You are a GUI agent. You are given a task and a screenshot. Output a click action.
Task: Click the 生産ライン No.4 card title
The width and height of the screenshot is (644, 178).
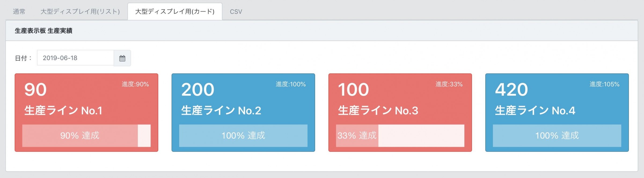(x=535, y=110)
